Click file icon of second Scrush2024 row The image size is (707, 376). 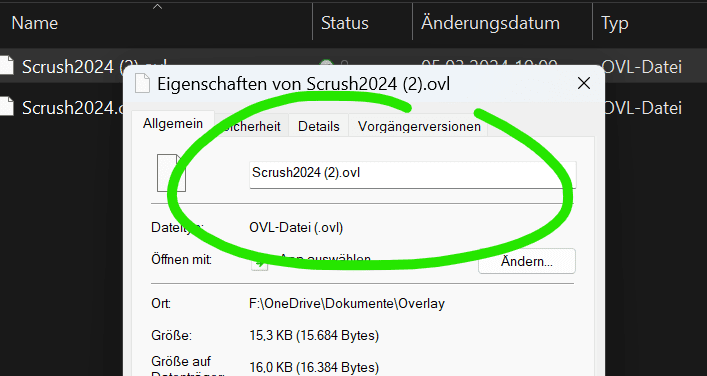[6, 106]
